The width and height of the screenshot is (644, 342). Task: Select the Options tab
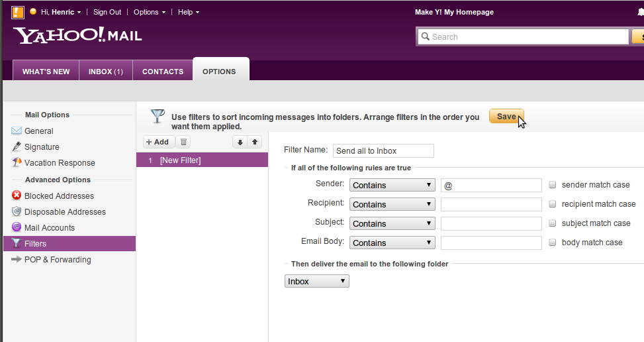[x=220, y=70]
